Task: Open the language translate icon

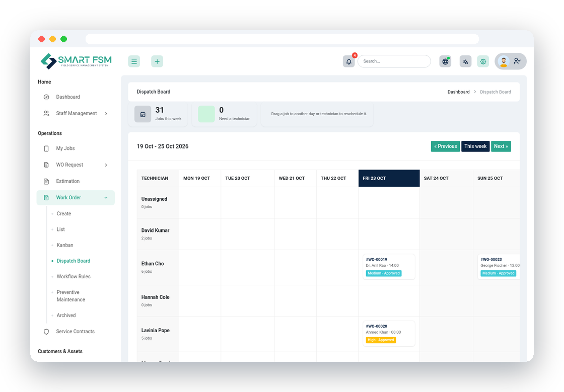Action: point(465,61)
